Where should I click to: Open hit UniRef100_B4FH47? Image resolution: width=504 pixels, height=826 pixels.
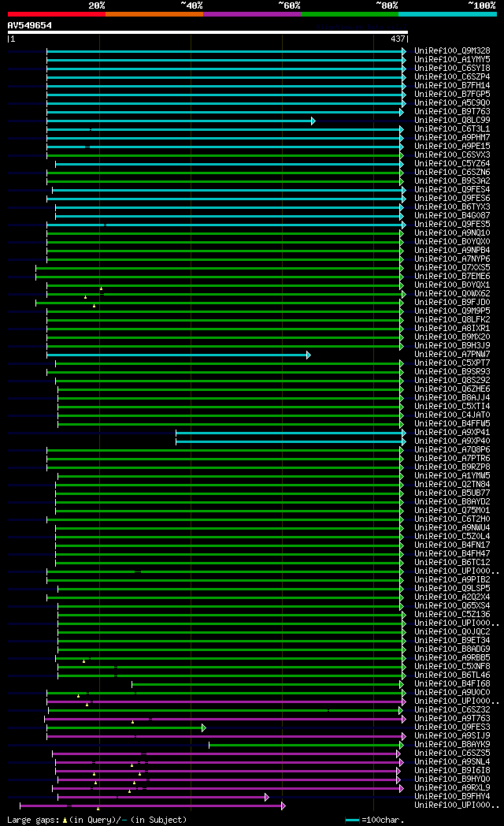(x=452, y=554)
